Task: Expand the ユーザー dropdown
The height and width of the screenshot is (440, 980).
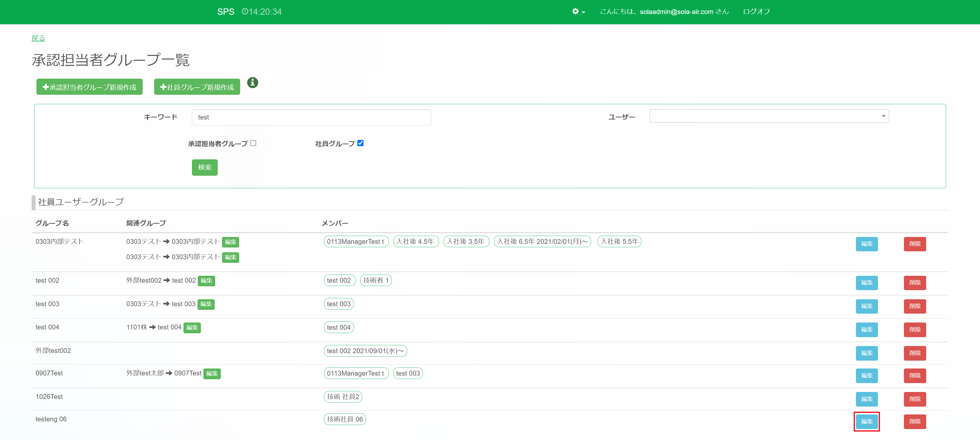Action: tap(769, 116)
